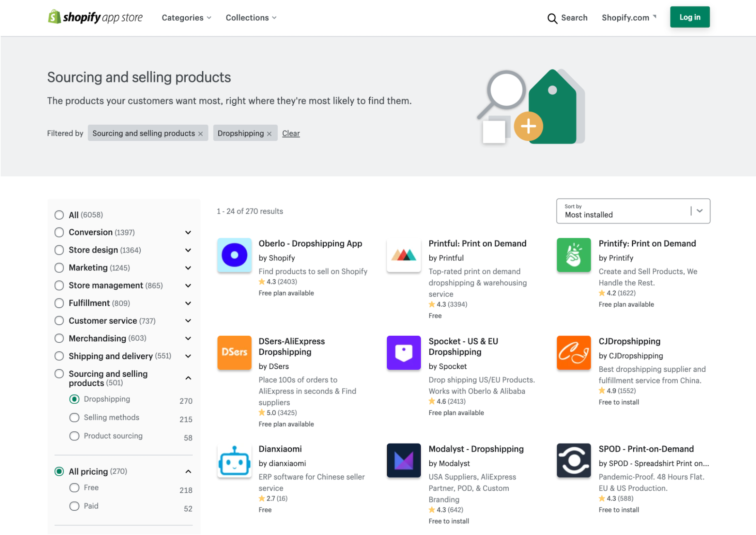
Task: Select the Product sourcing filter
Action: 74,436
